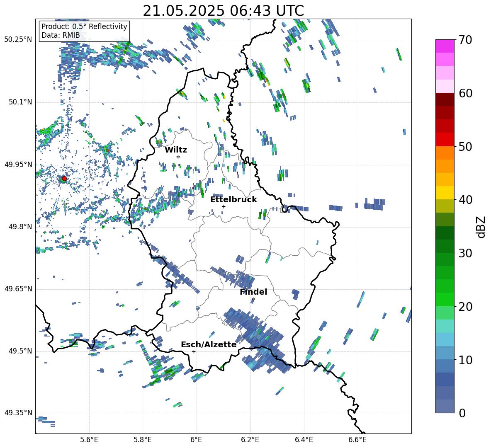Screen dimensions: 491x448
Task: Click the 49.8°N latitude label
Action: (x=20, y=227)
